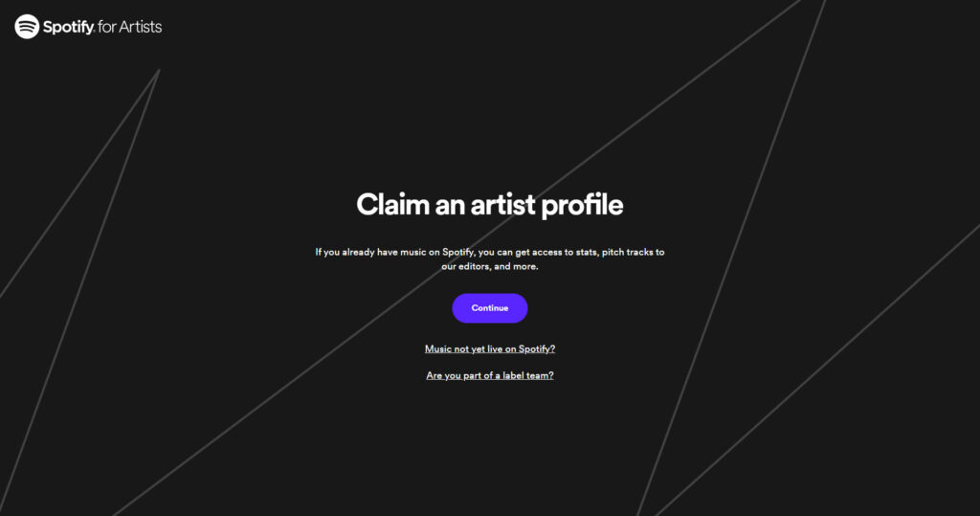
Task: Tap the rounded purple Continue pill
Action: point(489,307)
